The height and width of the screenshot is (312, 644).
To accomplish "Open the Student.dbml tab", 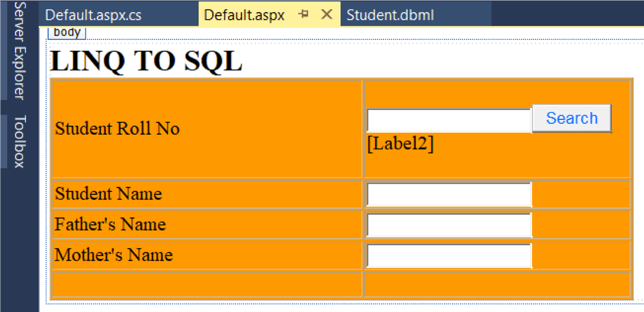I will click(390, 15).
